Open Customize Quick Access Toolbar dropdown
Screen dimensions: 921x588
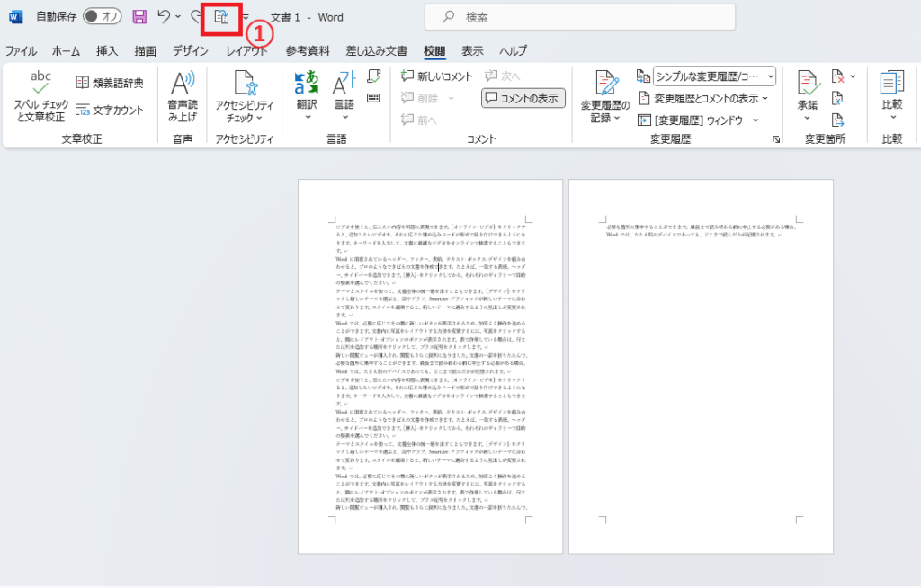tap(246, 17)
